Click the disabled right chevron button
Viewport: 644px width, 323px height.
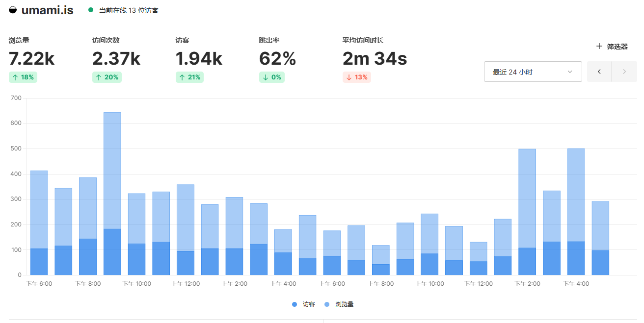pyautogui.click(x=624, y=72)
